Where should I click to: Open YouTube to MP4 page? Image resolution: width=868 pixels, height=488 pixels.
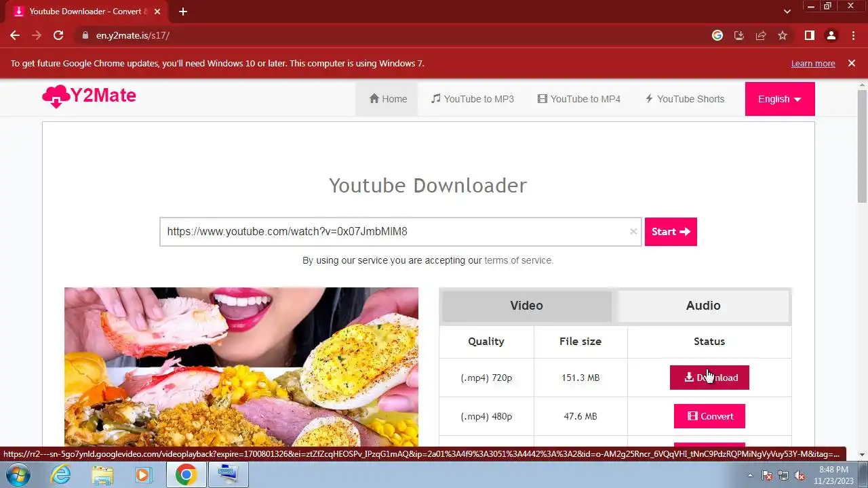click(x=579, y=99)
